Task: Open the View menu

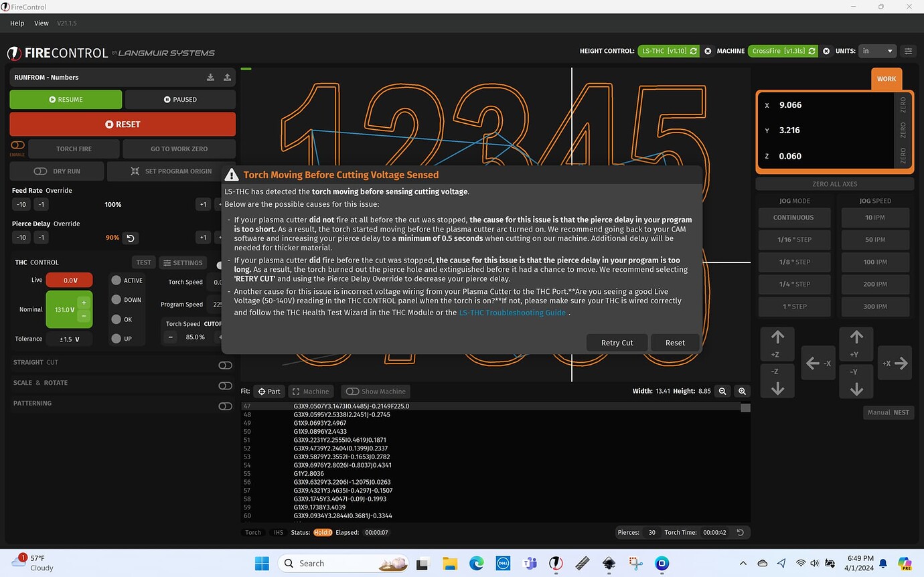Action: [x=42, y=23]
